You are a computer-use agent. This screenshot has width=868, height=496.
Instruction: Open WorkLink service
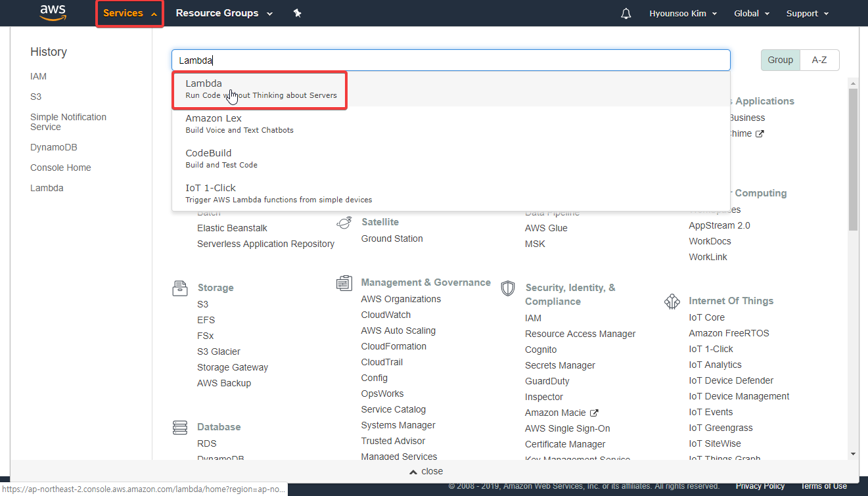(x=708, y=257)
